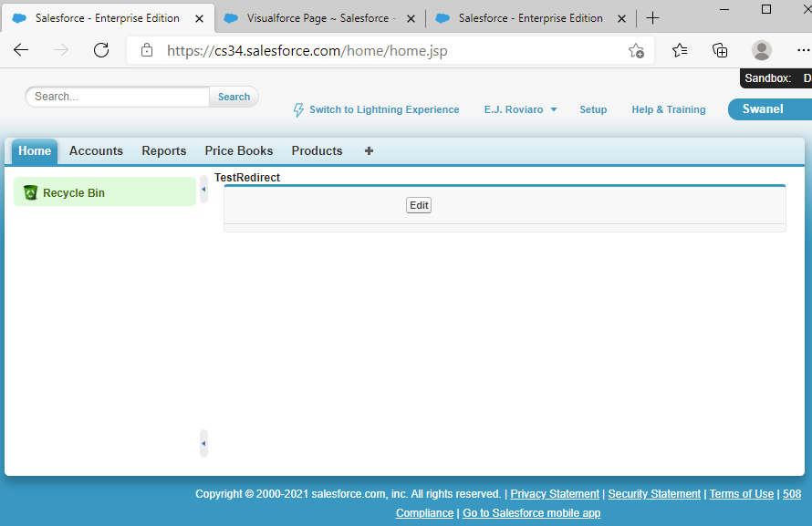Reload the page with the refresh icon

click(101, 51)
